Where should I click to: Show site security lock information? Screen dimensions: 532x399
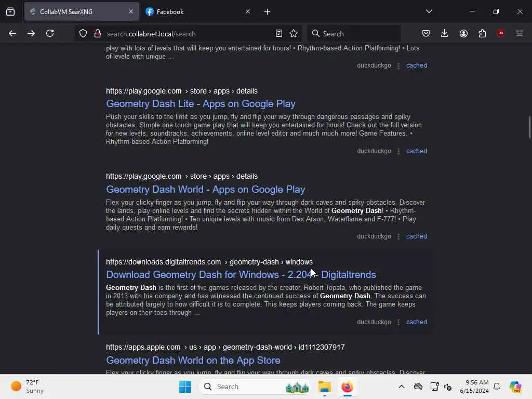click(98, 34)
